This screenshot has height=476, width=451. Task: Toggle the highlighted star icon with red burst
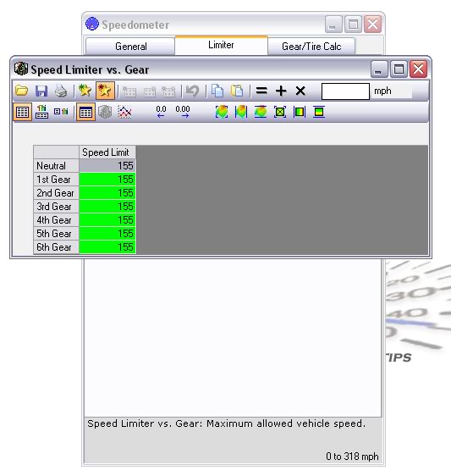[x=105, y=91]
